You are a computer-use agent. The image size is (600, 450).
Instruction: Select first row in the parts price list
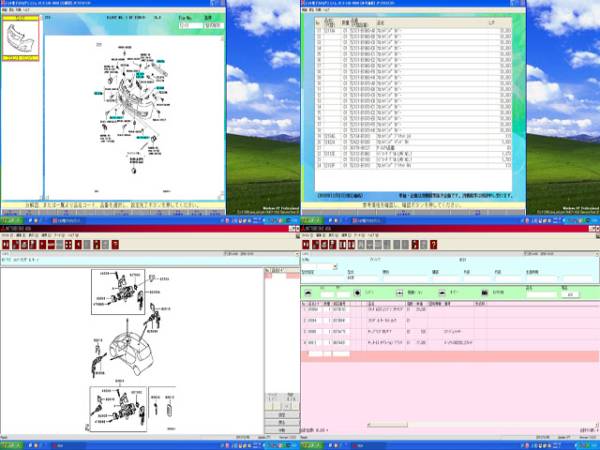pos(400,31)
